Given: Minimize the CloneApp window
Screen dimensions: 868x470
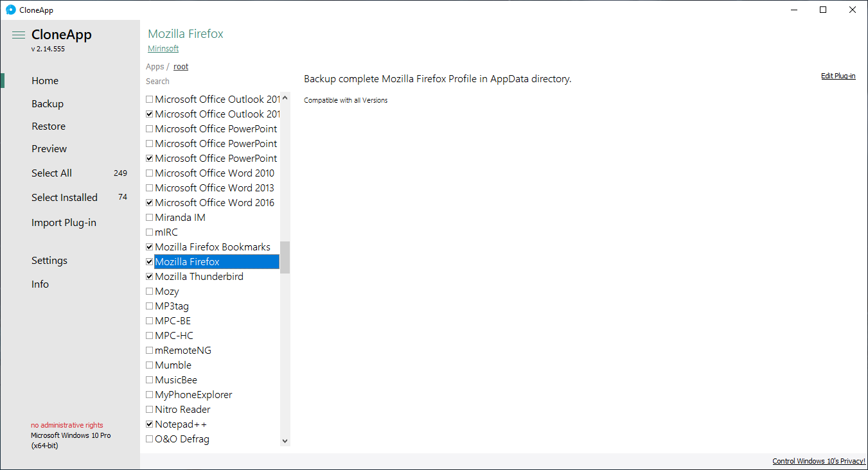Looking at the screenshot, I should click(x=794, y=10).
